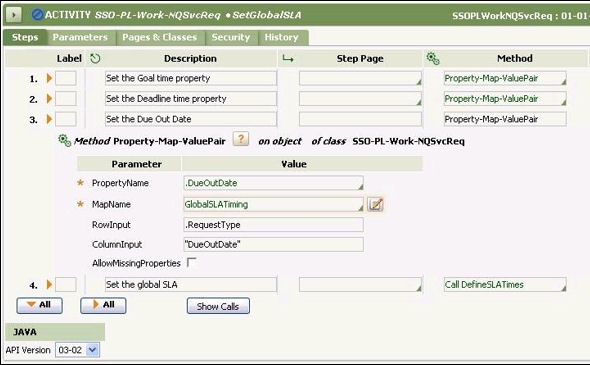Click the step 4 Label field
Image resolution: width=590 pixels, height=365 pixels.
pos(66,284)
